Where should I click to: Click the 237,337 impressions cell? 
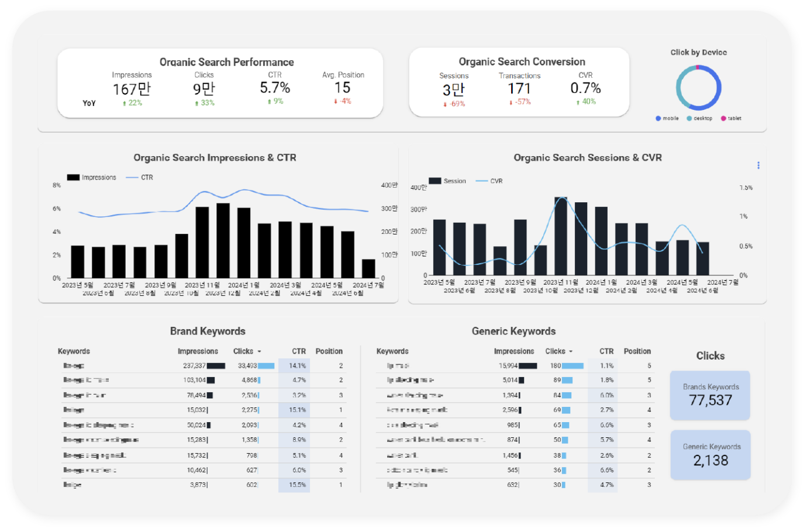coord(194,365)
